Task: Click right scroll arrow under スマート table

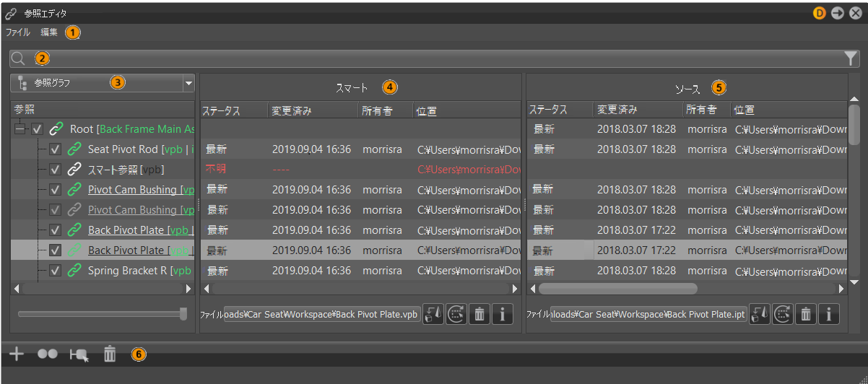Action: point(515,288)
